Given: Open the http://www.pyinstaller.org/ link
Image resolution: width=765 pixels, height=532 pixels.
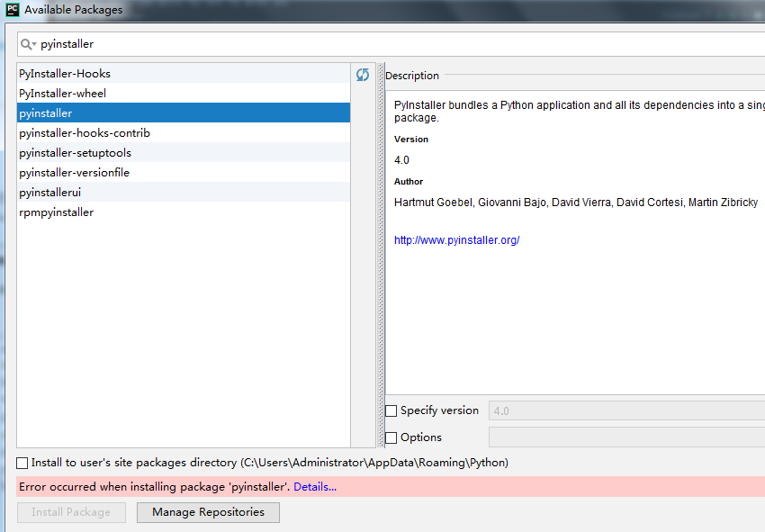Looking at the screenshot, I should [456, 240].
